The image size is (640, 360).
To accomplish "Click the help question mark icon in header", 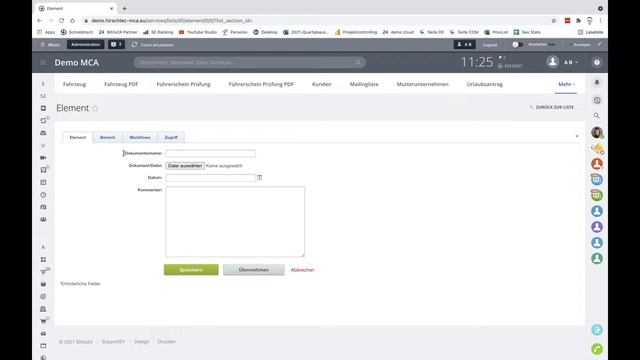I will pyautogui.click(x=597, y=62).
